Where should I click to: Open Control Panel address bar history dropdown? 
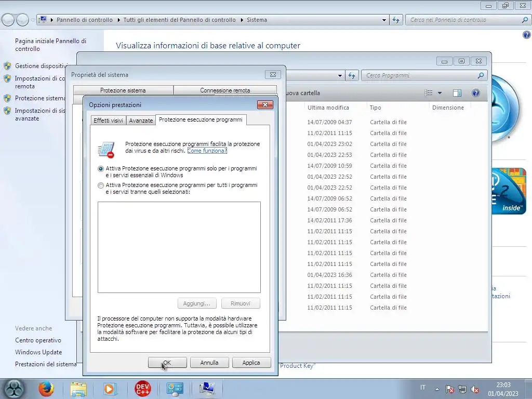pos(384,20)
